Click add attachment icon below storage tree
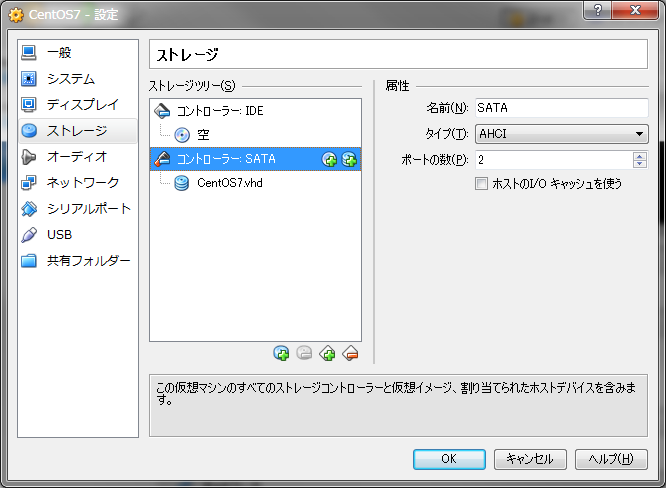666x488 pixels. (x=281, y=353)
